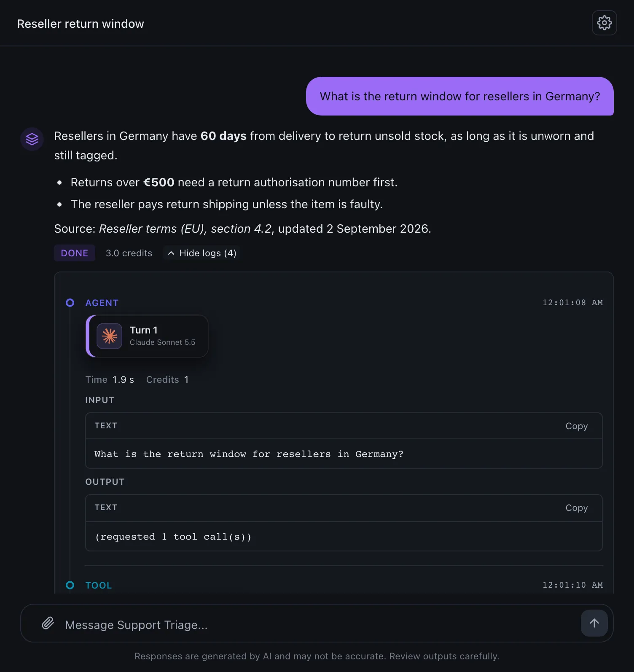Send message with the up-arrow button
Viewport: 634px width, 672px height.
pyautogui.click(x=594, y=623)
